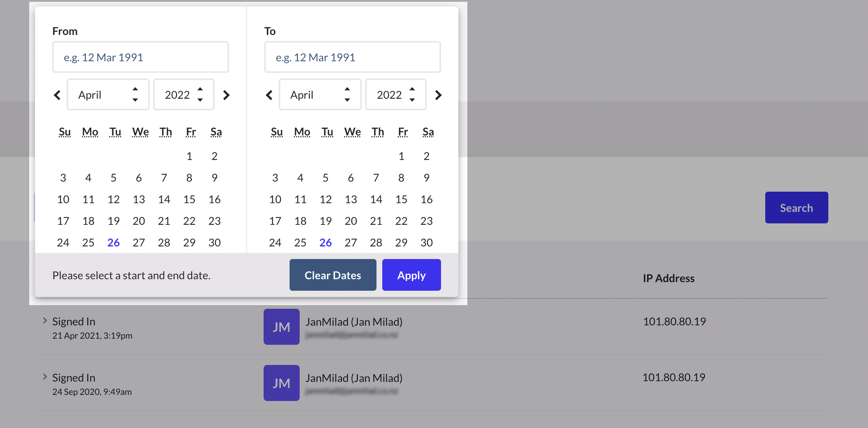
Task: Select April 15 on the To calendar
Action: (x=401, y=199)
